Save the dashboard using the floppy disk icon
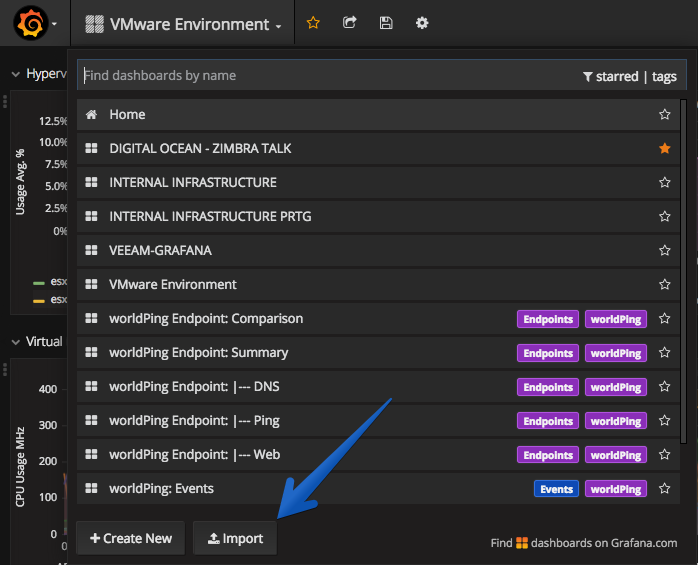Viewport: 698px width, 565px height. coord(386,23)
